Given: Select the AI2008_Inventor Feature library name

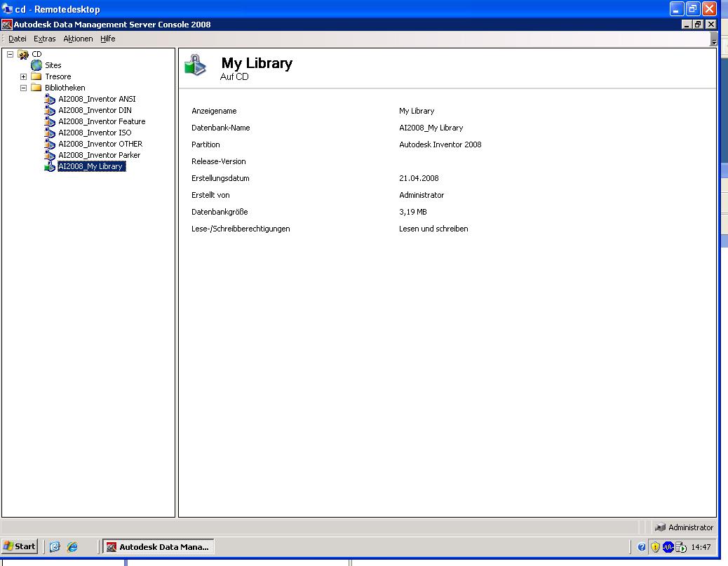Looking at the screenshot, I should tap(102, 121).
